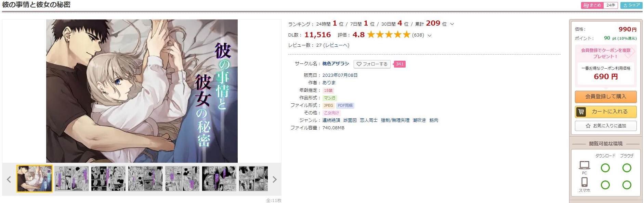The image size is (644, 203).
Task: Click the heart icon in フォローする button
Action: [x=359, y=64]
